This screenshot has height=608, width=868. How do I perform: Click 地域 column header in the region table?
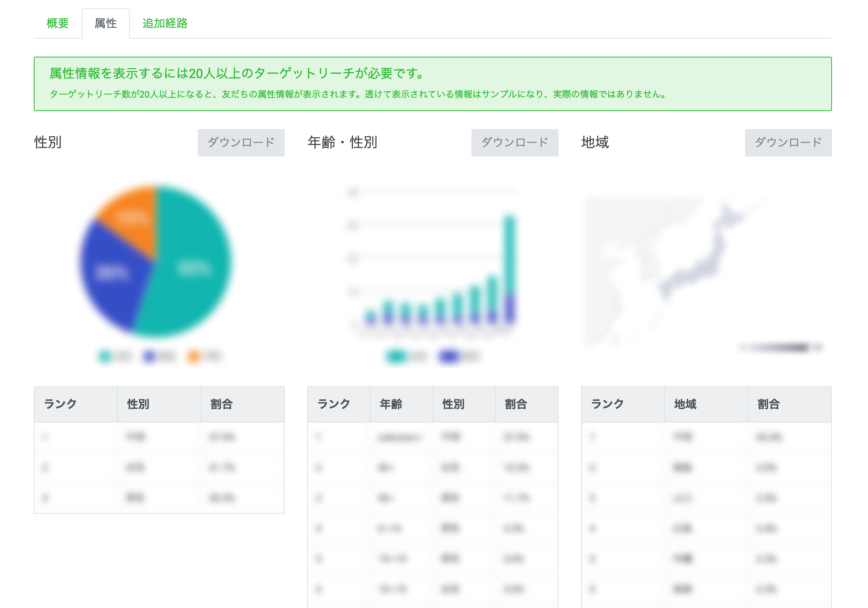pyautogui.click(x=685, y=404)
